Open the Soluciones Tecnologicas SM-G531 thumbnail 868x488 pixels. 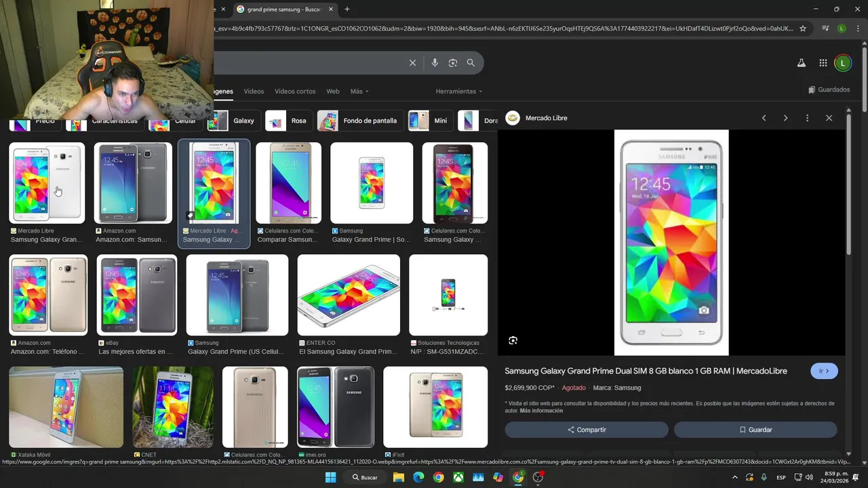point(448,295)
